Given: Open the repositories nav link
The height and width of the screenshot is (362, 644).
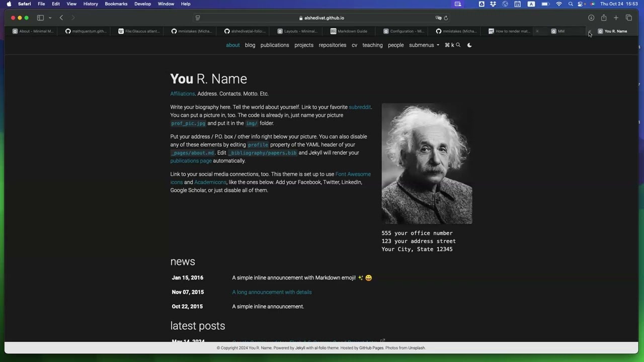Looking at the screenshot, I should [x=333, y=45].
